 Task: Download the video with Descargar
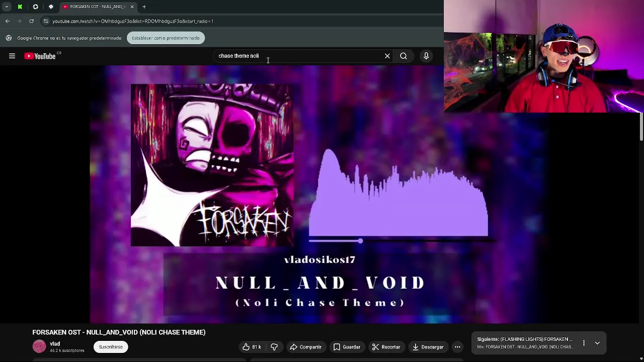(x=428, y=347)
